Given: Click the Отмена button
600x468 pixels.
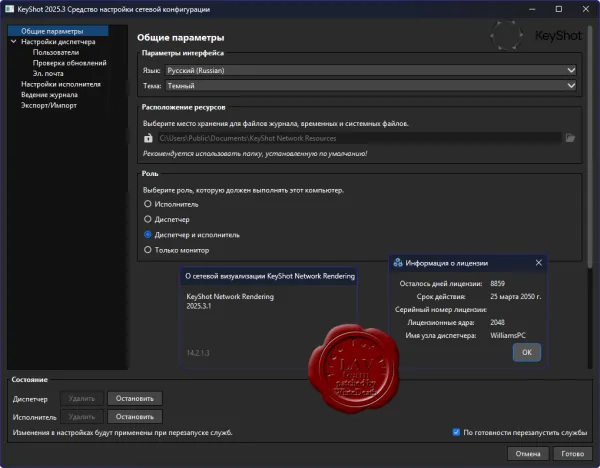Looking at the screenshot, I should coord(528,454).
